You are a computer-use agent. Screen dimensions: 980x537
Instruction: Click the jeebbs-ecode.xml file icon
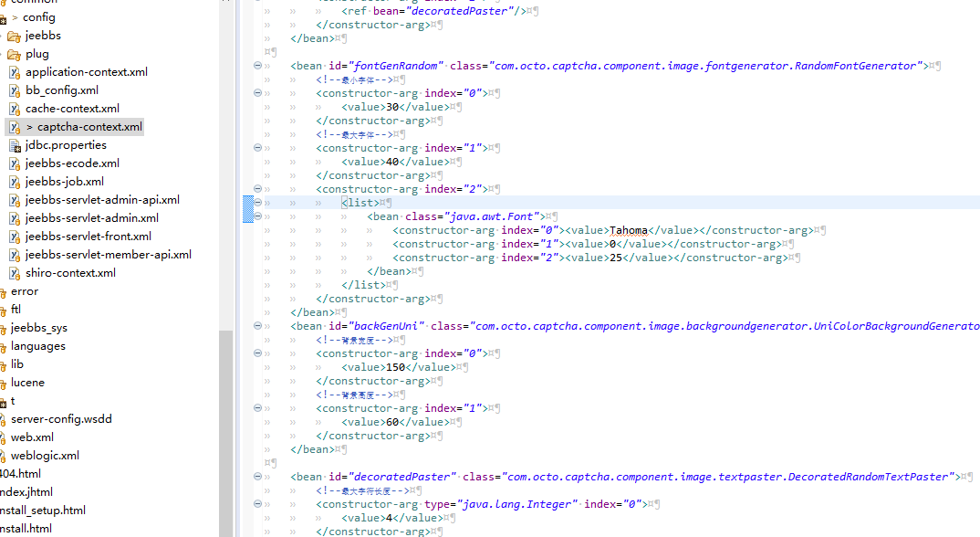pos(15,163)
